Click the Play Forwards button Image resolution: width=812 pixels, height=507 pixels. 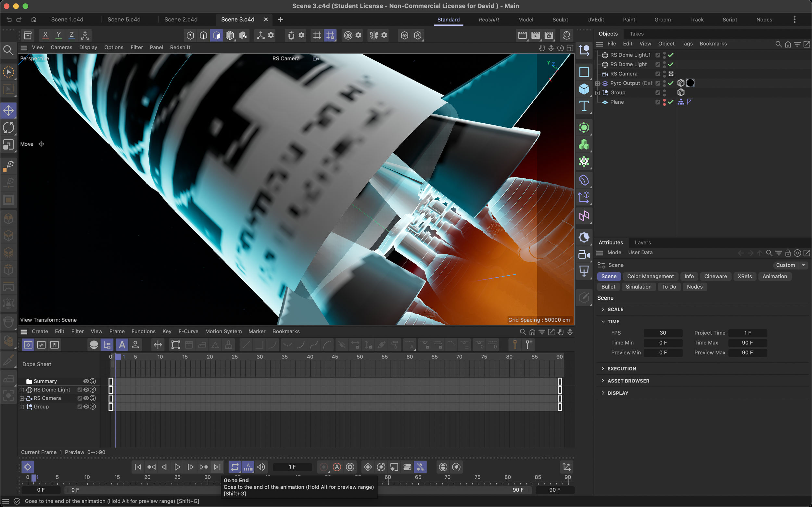pyautogui.click(x=177, y=467)
